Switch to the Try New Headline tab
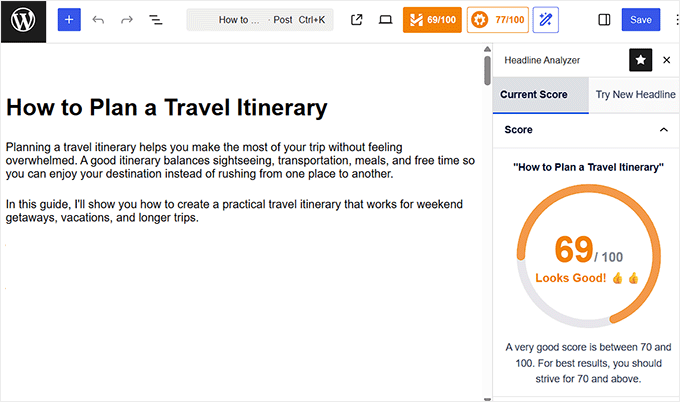Viewport: 680px width, 402px height. [x=634, y=95]
